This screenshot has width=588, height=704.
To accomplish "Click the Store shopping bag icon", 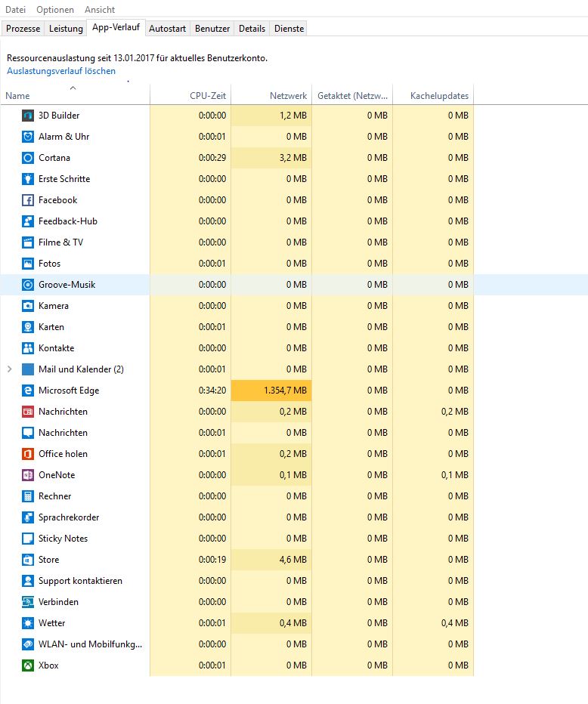I will click(28, 560).
